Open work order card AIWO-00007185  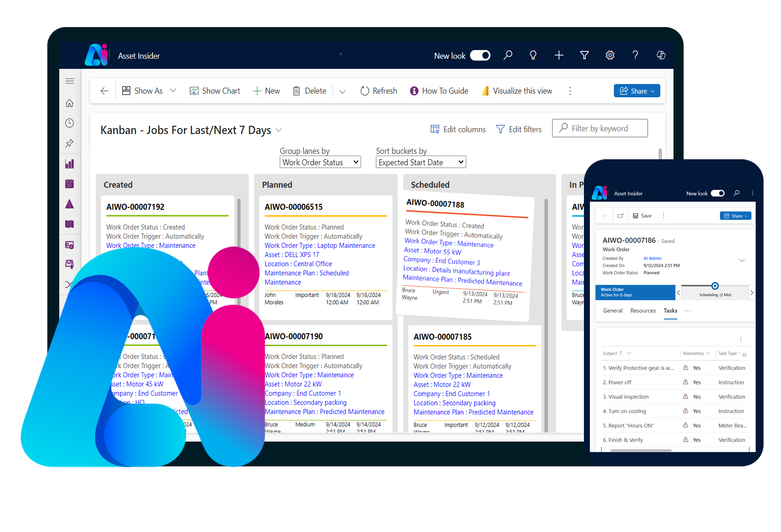click(x=475, y=379)
